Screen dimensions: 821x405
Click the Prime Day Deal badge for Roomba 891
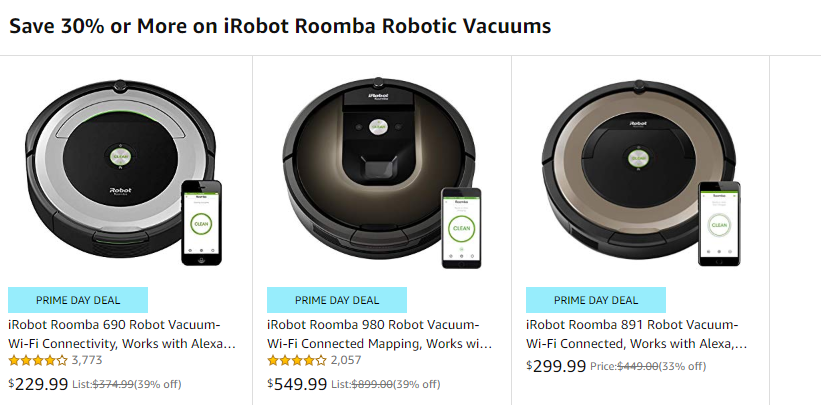point(596,300)
